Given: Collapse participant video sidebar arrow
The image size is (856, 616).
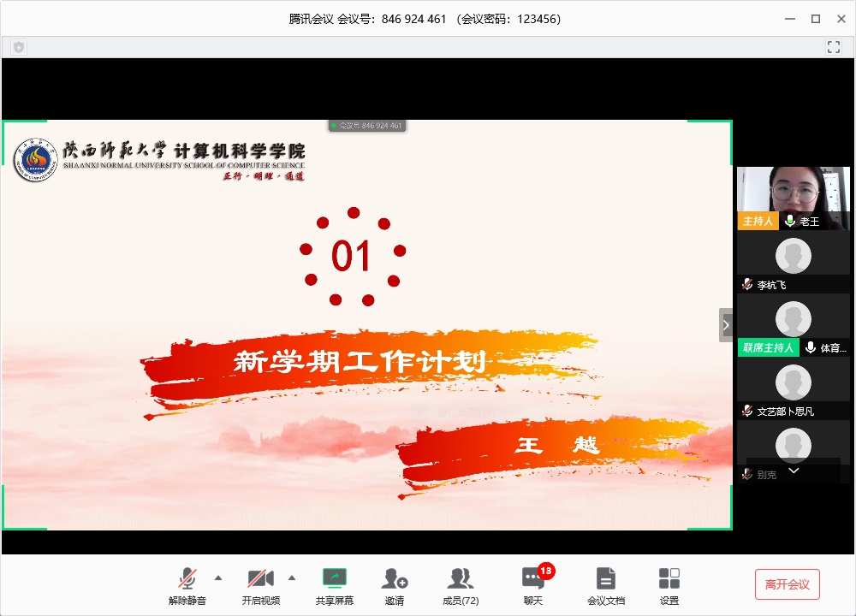Looking at the screenshot, I should tap(726, 325).
